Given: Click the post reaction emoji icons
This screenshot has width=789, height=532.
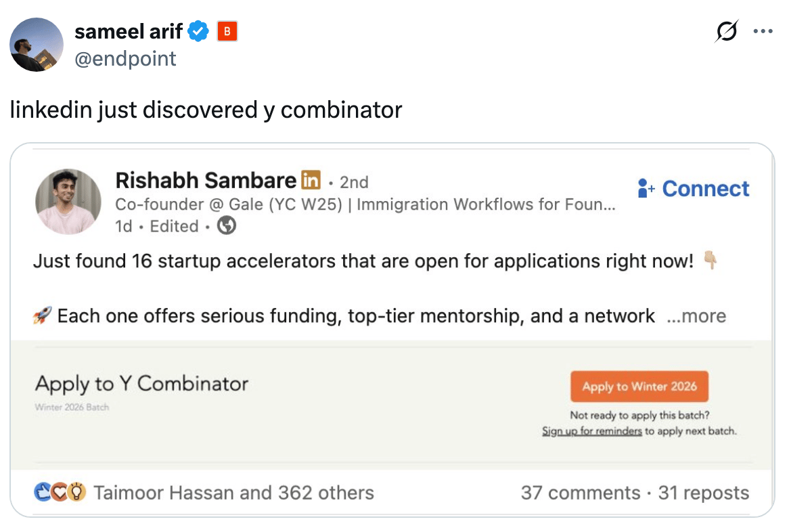Looking at the screenshot, I should pos(60,493).
